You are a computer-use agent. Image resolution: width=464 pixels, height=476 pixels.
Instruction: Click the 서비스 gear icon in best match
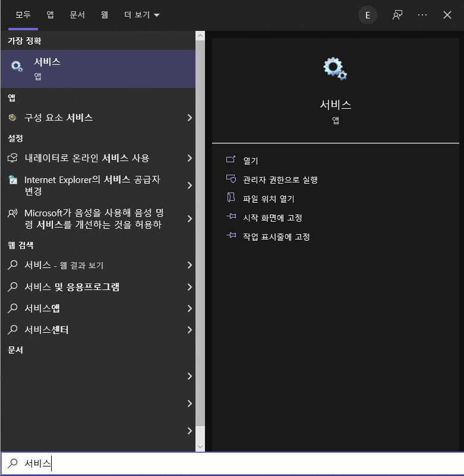(17, 66)
